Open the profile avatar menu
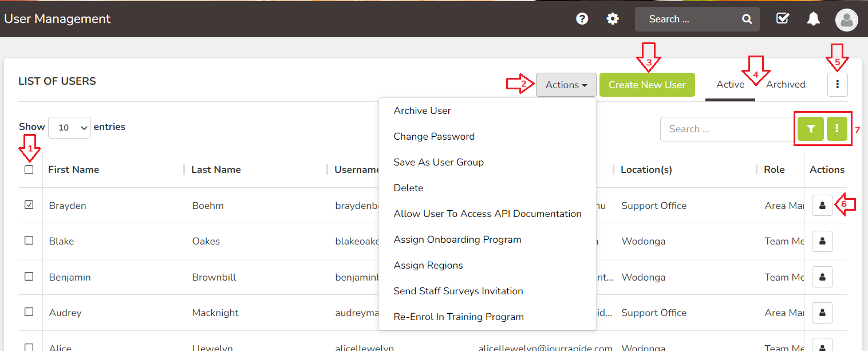This screenshot has height=351, width=868. tap(846, 19)
